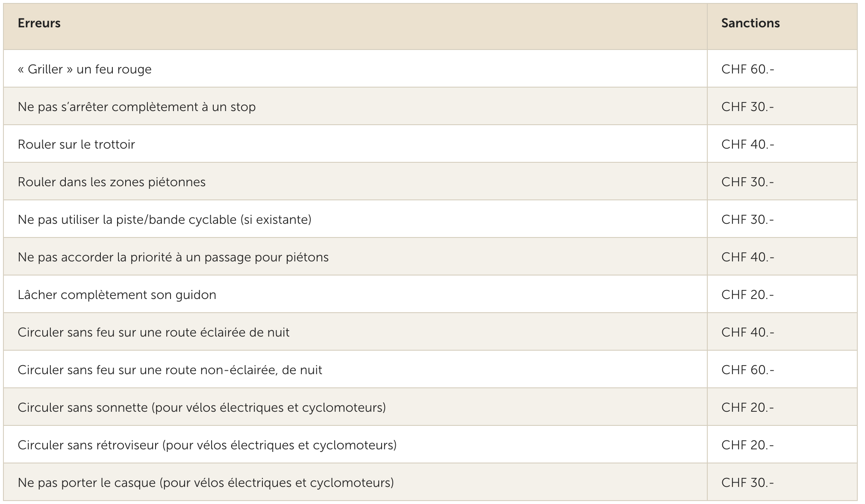Select the "Rouler sur le trottoir" entry

76,144
